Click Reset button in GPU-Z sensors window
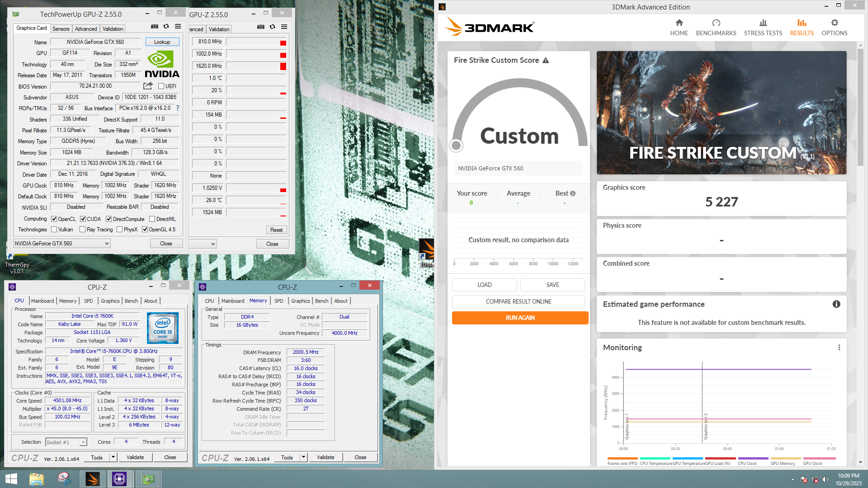The image size is (868, 488). point(276,230)
